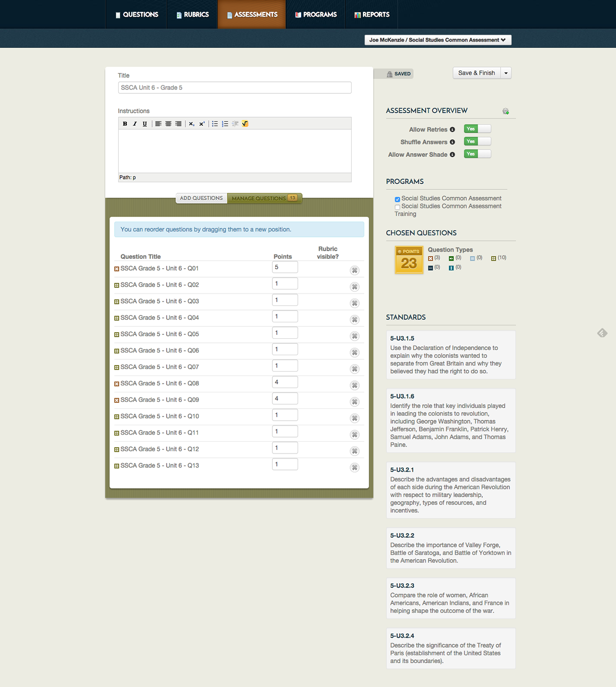Check Social Studies Common Assessment Training program
616x687 pixels.
pyautogui.click(x=397, y=207)
